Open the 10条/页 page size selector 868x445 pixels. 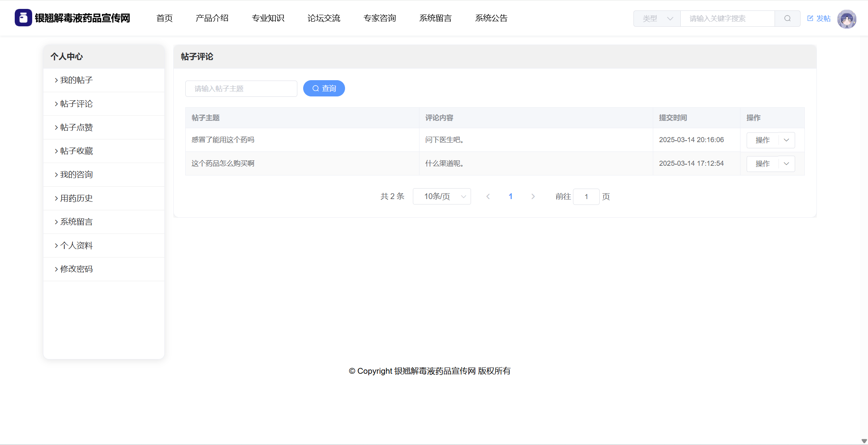[x=442, y=197]
